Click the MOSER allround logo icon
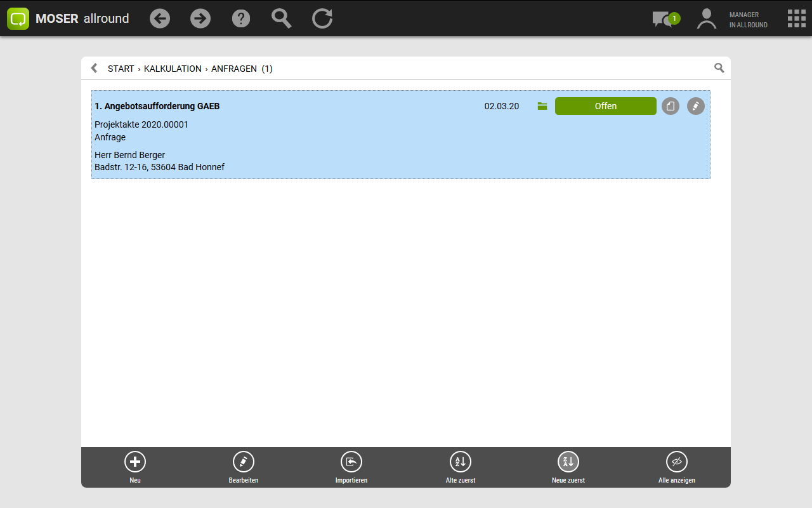Image resolution: width=812 pixels, height=508 pixels. [x=18, y=18]
